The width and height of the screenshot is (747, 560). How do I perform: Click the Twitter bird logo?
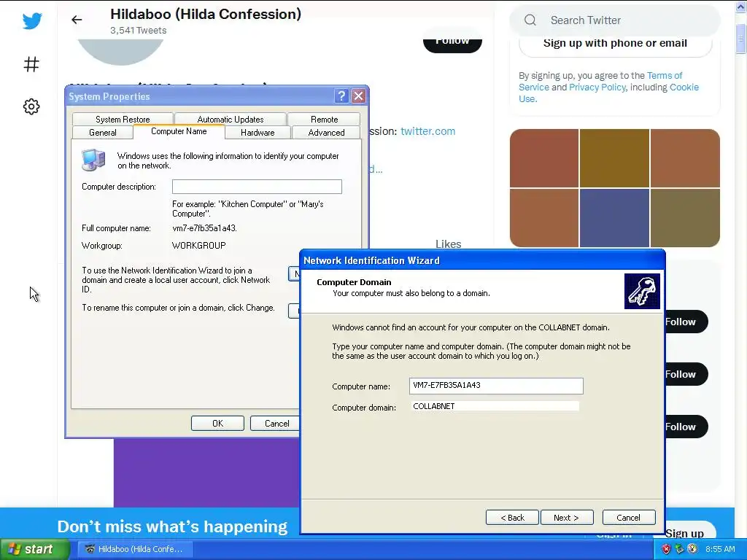(x=32, y=21)
